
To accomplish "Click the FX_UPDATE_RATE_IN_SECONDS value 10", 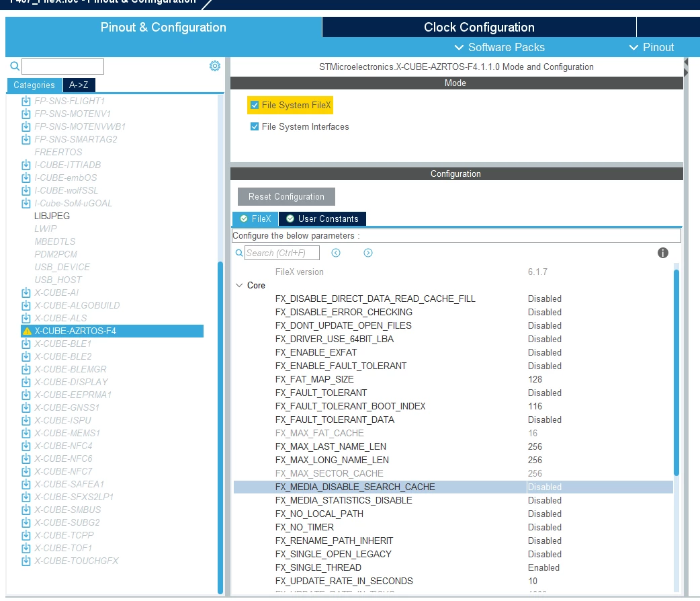I will tap(533, 581).
